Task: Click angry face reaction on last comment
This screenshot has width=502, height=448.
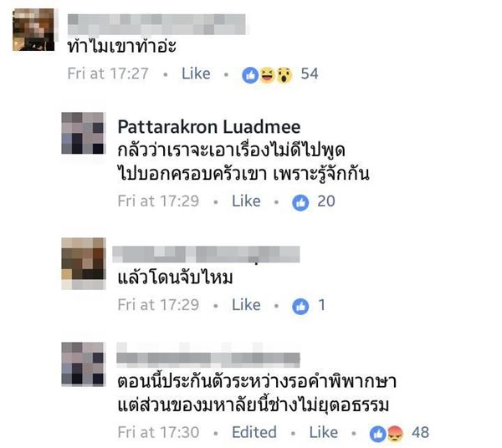Action: pyautogui.click(x=395, y=434)
